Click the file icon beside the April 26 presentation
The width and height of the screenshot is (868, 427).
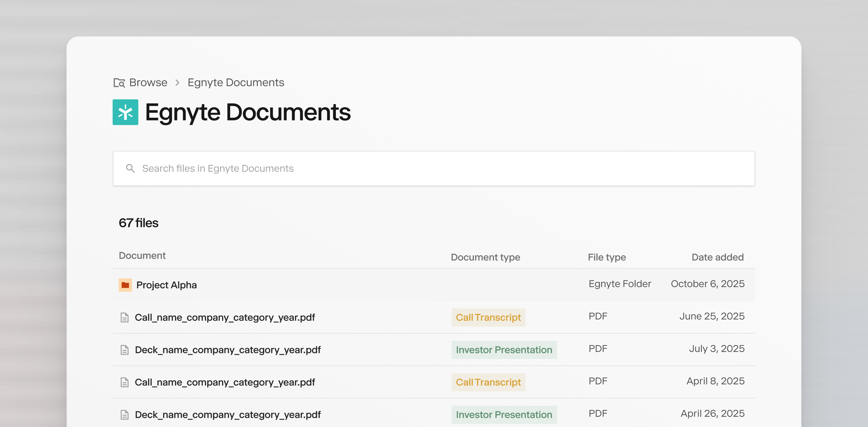(x=125, y=414)
